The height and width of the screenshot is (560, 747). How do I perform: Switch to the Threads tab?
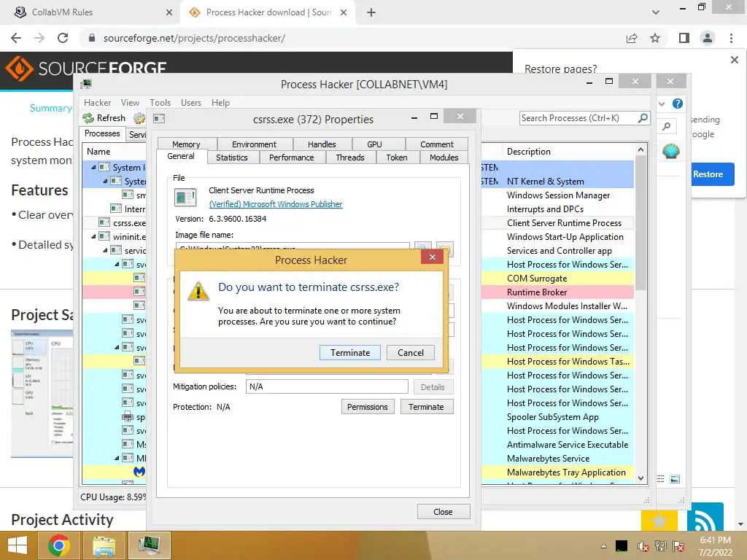point(349,157)
